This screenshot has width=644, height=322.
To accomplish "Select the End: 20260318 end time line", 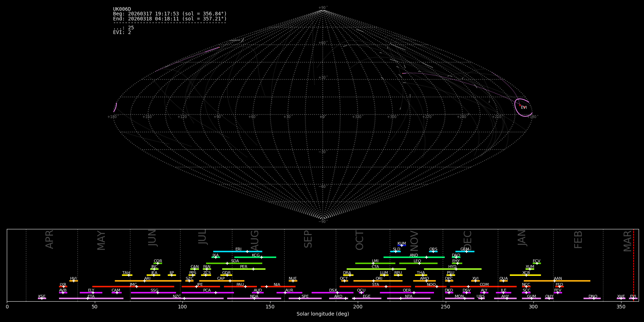I will [x=170, y=19].
